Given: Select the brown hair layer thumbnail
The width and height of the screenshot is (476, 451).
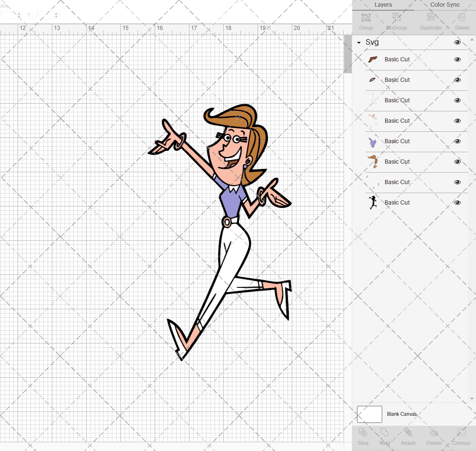Looking at the screenshot, I should coord(373,162).
